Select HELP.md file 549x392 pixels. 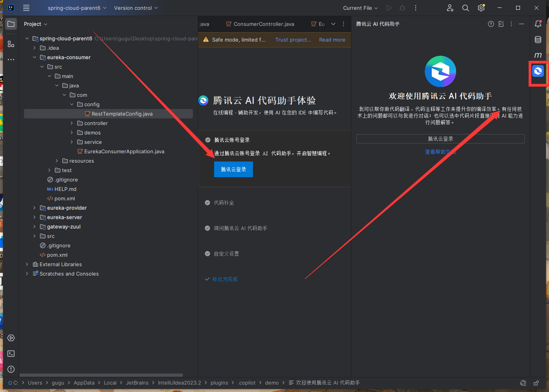tap(62, 189)
